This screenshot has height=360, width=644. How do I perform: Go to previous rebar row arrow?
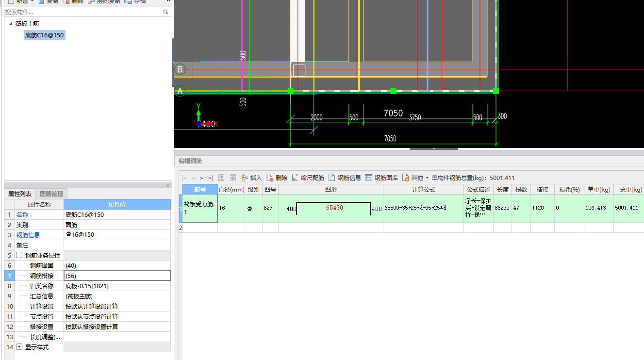[194, 178]
